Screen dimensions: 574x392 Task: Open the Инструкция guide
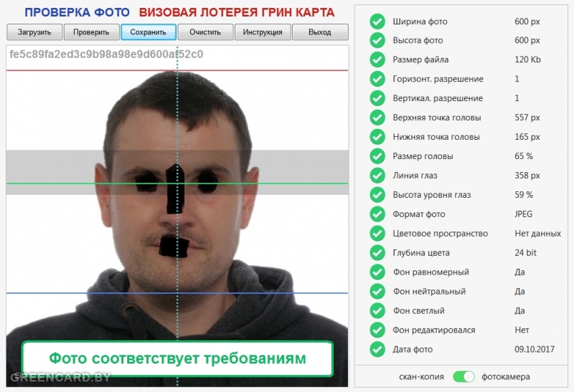point(263,32)
